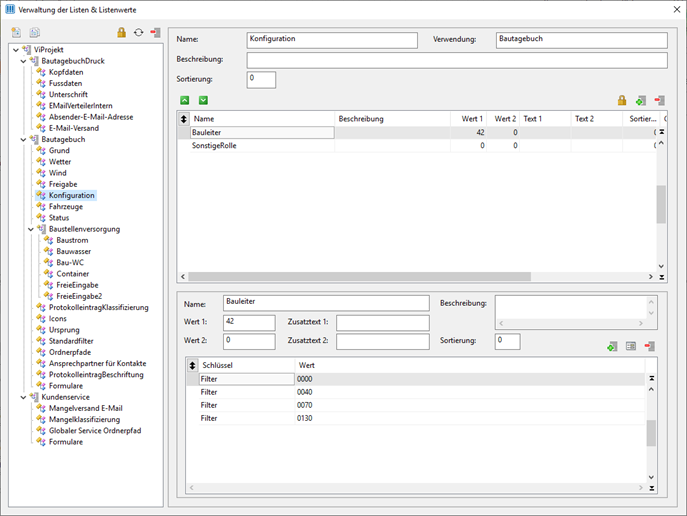Collapse the ViProjekt root node
Image resolution: width=687 pixels, height=516 pixels.
(16, 49)
